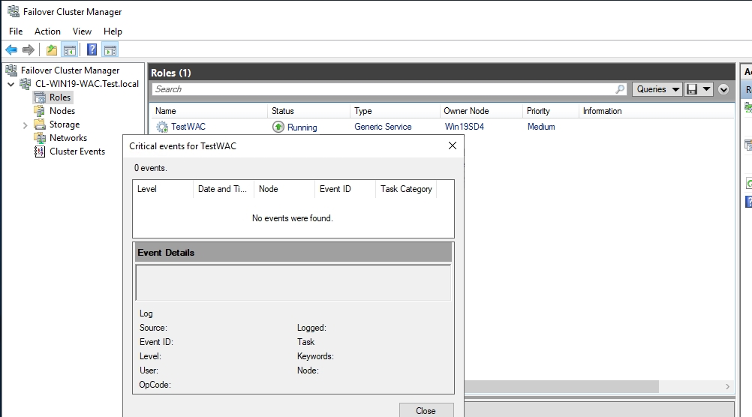Open the Queries dropdown
752x417 pixels.
click(x=657, y=89)
